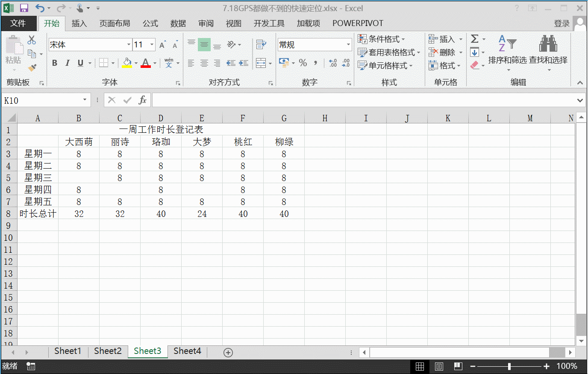588x374 pixels.
Task: Toggle bold formatting
Action: click(54, 63)
